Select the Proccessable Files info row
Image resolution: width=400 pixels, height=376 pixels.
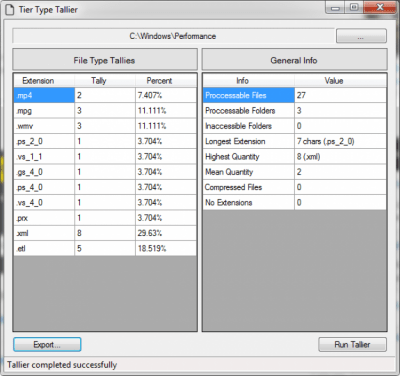click(295, 95)
